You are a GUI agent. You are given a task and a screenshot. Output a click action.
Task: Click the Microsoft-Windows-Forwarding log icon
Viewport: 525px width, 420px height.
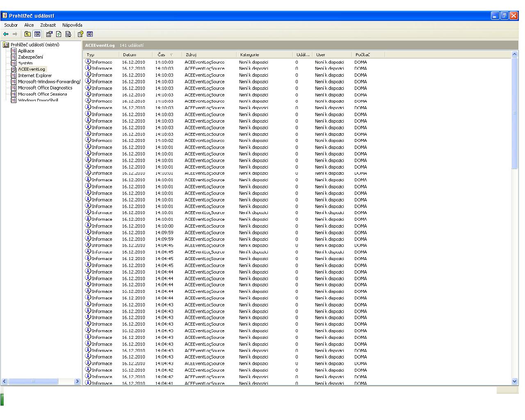pos(14,82)
